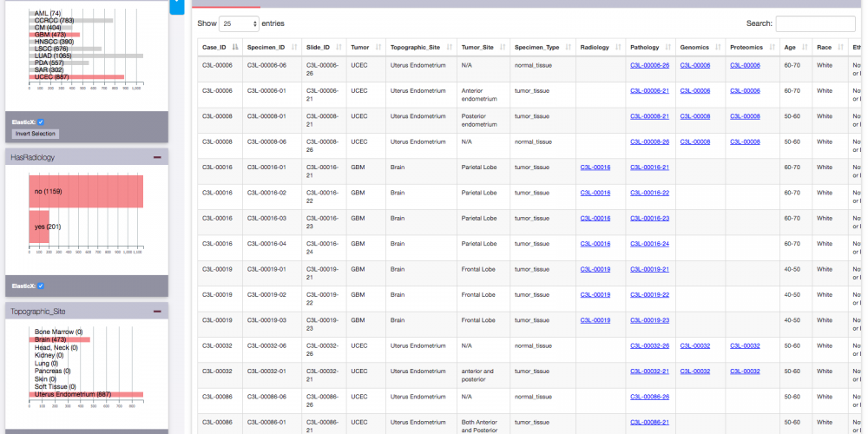Click the 'Head, Neck (0)' site label
The image size is (868, 434).
pyautogui.click(x=56, y=348)
